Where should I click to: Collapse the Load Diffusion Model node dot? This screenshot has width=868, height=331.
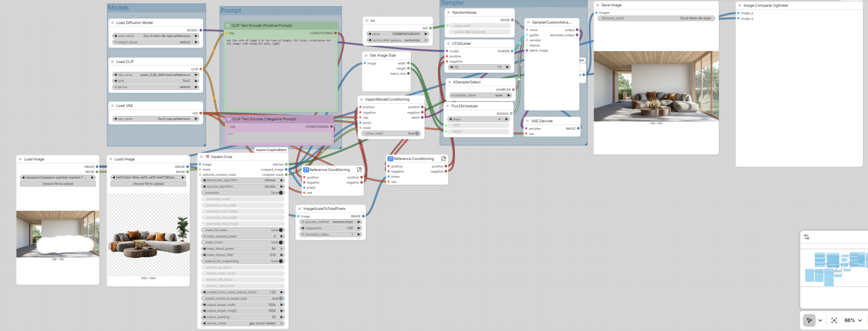pyautogui.click(x=112, y=23)
